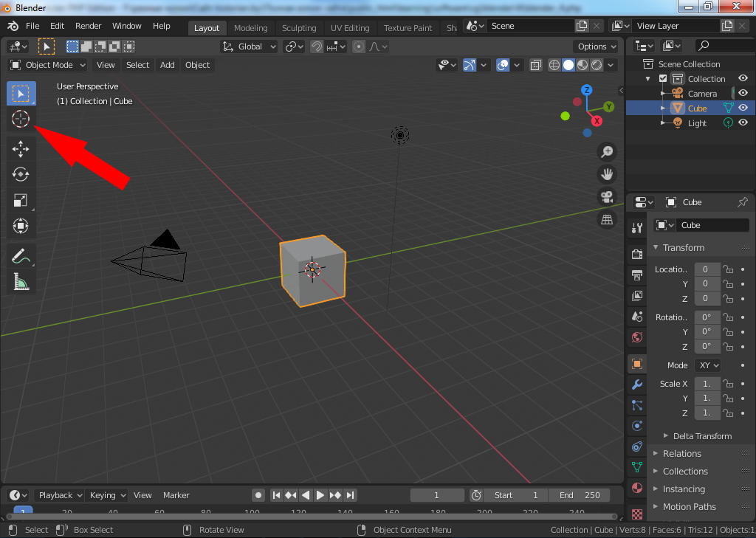Switch to orthographic view grid icon
Screen dimensions: 756x538
click(x=607, y=220)
